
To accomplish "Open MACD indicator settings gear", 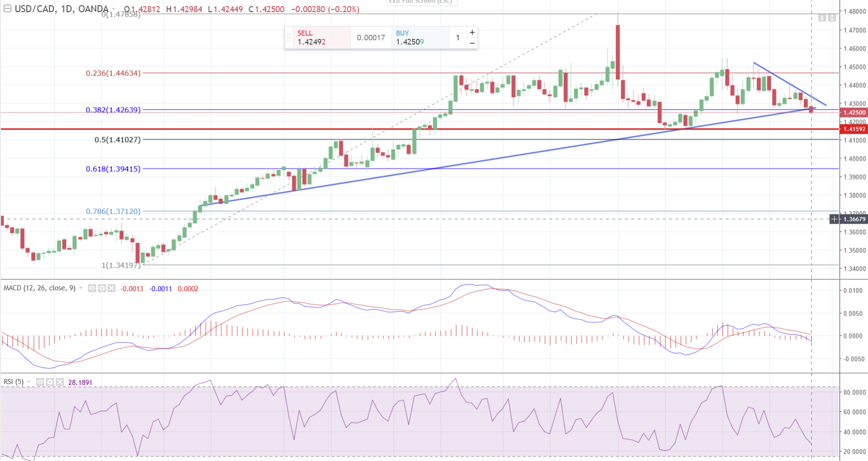I will tap(102, 288).
